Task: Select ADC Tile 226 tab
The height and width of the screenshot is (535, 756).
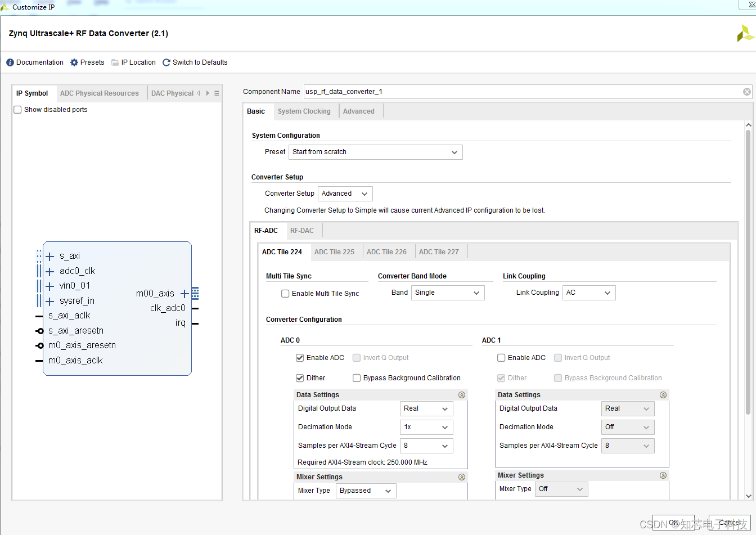Action: tap(387, 252)
